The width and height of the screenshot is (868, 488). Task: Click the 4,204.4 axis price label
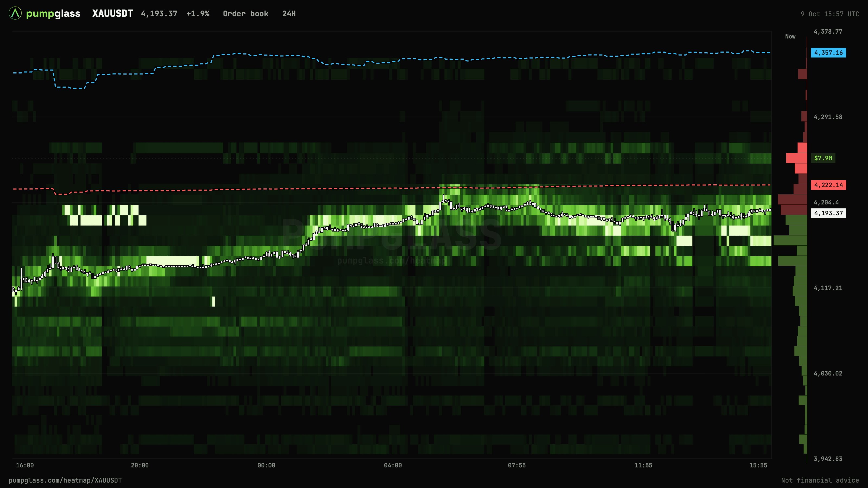click(x=826, y=203)
